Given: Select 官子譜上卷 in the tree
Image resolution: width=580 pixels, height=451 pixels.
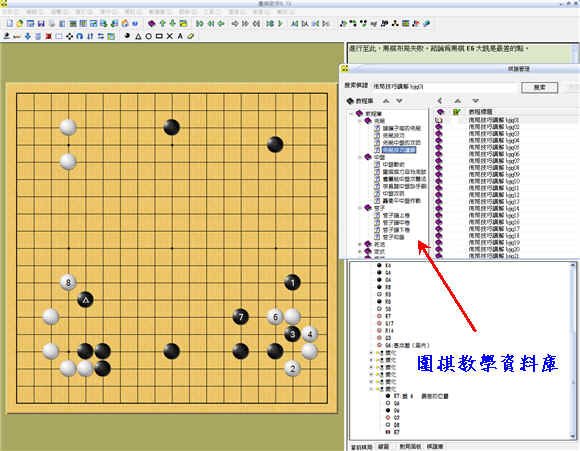Looking at the screenshot, I should pyautogui.click(x=396, y=215).
